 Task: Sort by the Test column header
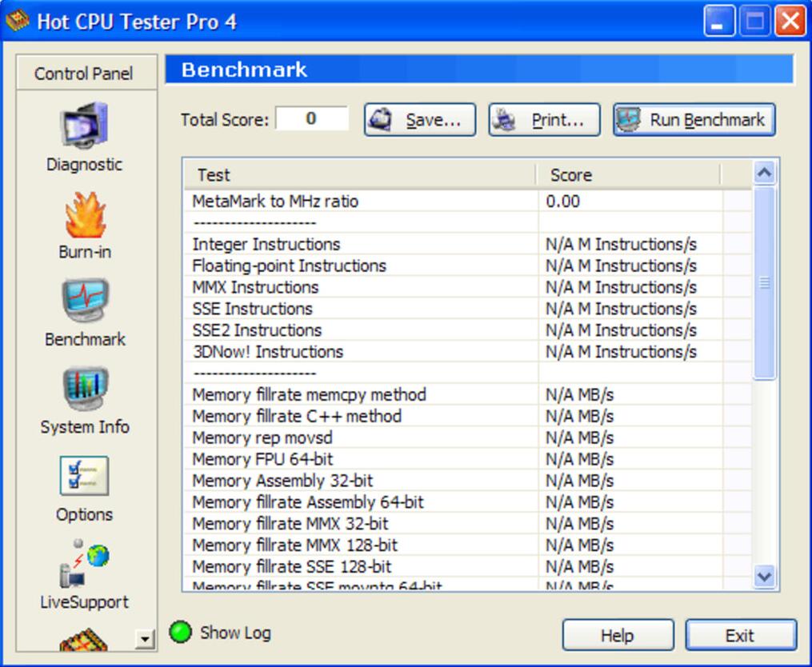tap(358, 175)
